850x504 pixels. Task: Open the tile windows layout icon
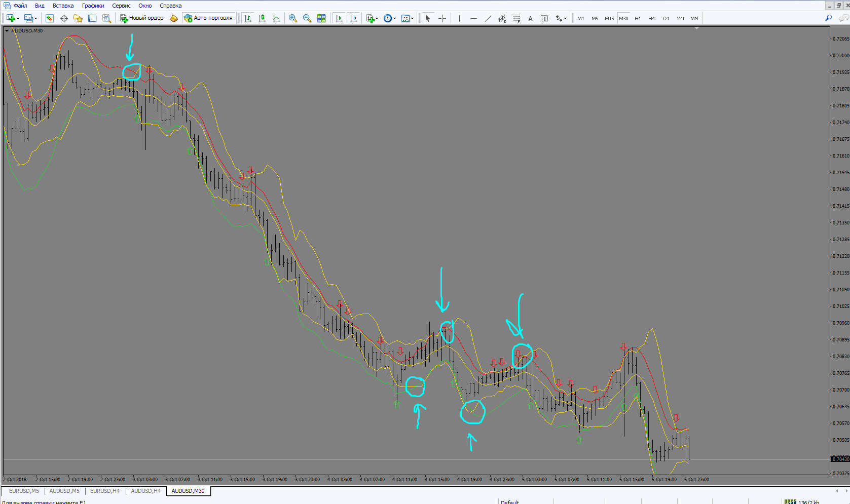321,18
